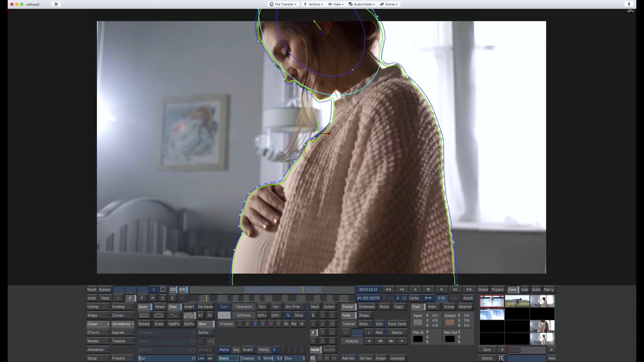
Task: Select the runner on track gallery thumbnail
Action: [x=517, y=301]
